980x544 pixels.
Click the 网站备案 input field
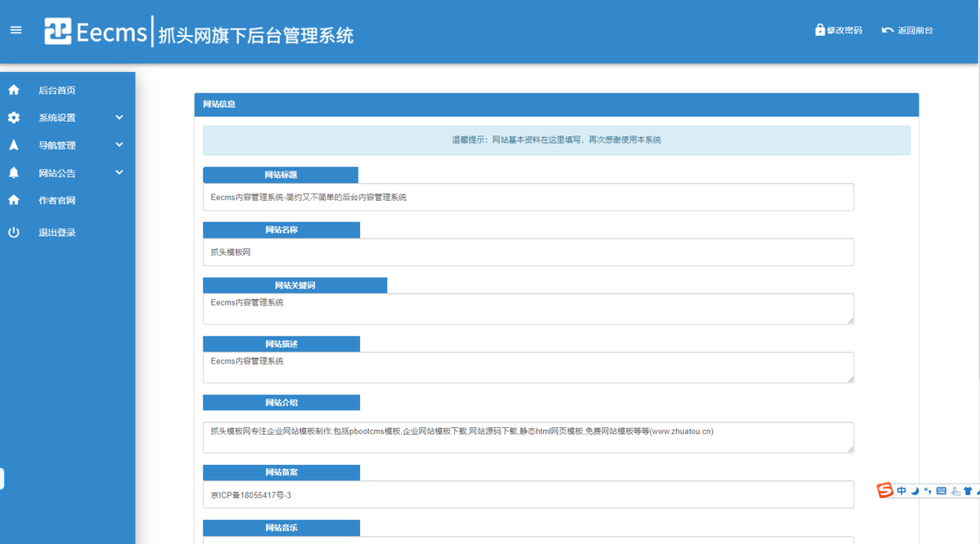tap(528, 494)
